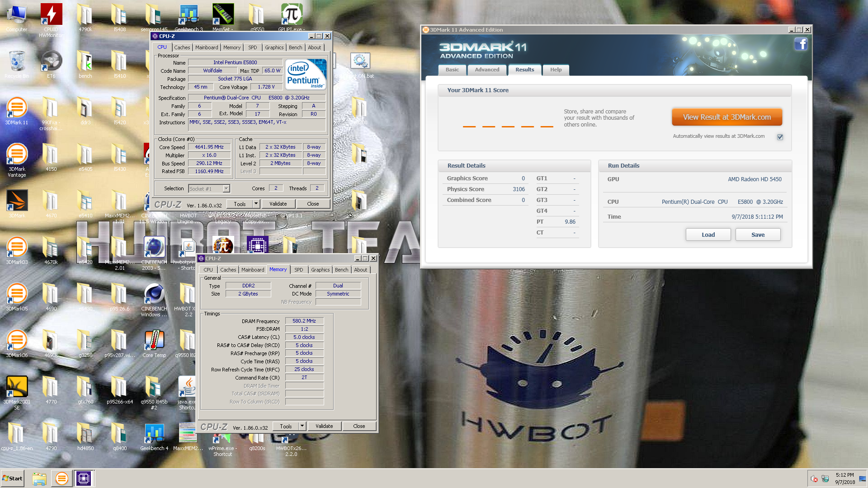Click the Facebook icon in 3DMark 11
Viewport: 868px width, 488px height.
[x=801, y=44]
